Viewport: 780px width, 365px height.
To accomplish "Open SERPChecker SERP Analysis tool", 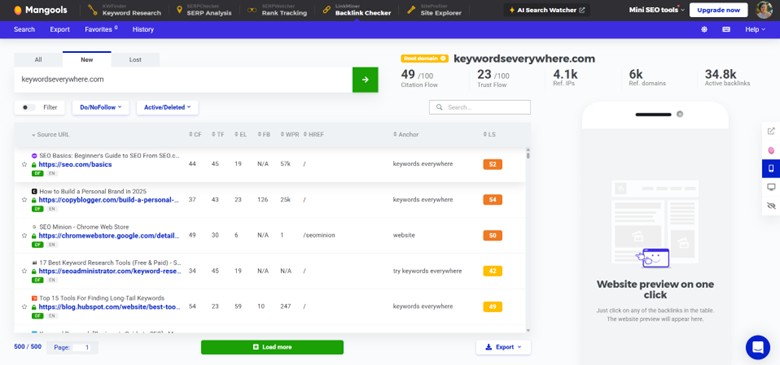I will tap(204, 10).
